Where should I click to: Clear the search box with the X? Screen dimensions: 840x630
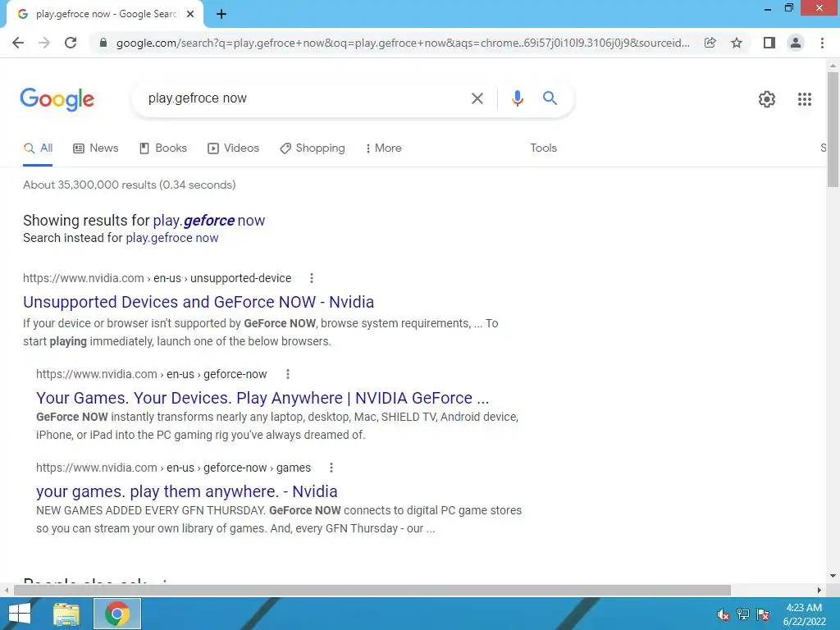coord(477,98)
